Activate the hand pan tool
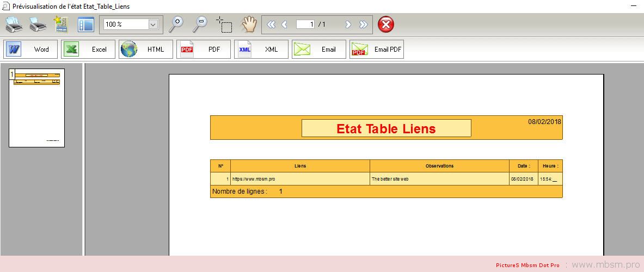Viewport: 644px width, 272px height. coord(249,24)
